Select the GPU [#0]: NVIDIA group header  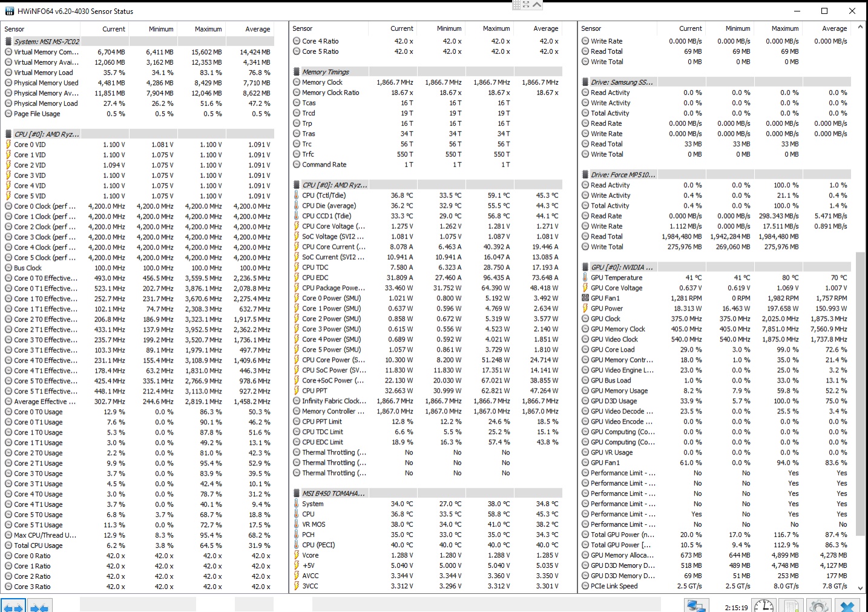(x=715, y=267)
